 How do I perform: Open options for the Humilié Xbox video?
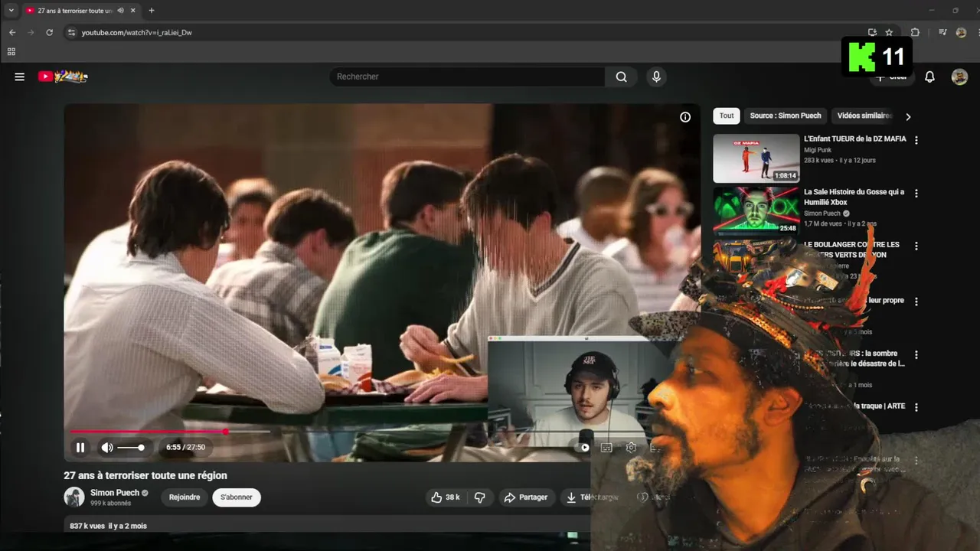pos(916,194)
